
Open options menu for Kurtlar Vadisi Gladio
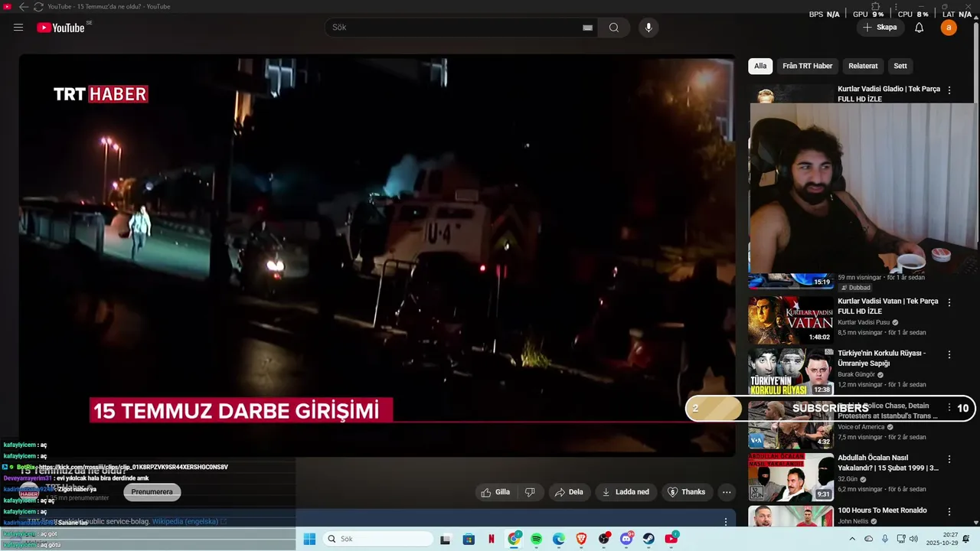pyautogui.click(x=949, y=90)
